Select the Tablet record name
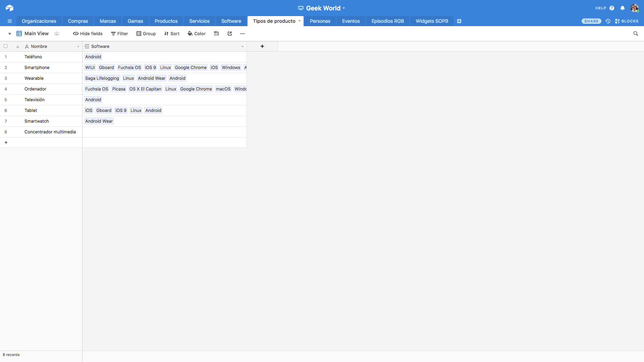Screen dimensions: 644x362 point(31,111)
